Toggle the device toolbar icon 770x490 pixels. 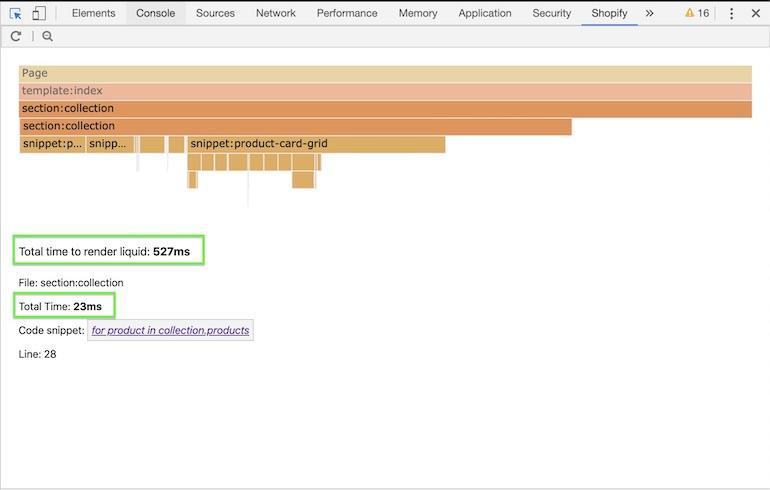coord(39,13)
